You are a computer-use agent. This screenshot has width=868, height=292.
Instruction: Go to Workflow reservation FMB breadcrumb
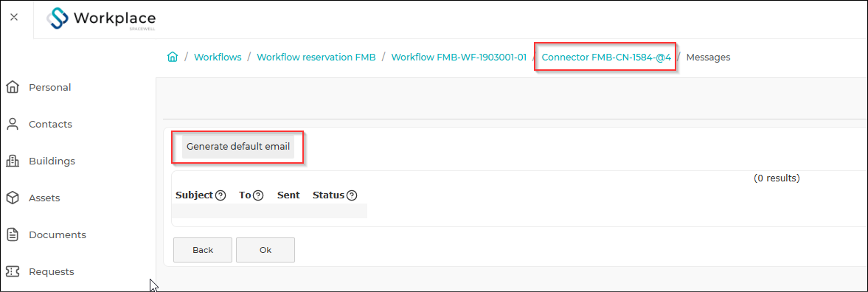pyautogui.click(x=316, y=57)
